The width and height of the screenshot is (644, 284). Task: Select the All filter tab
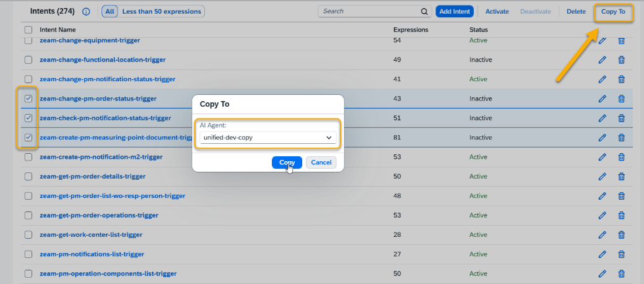click(110, 11)
